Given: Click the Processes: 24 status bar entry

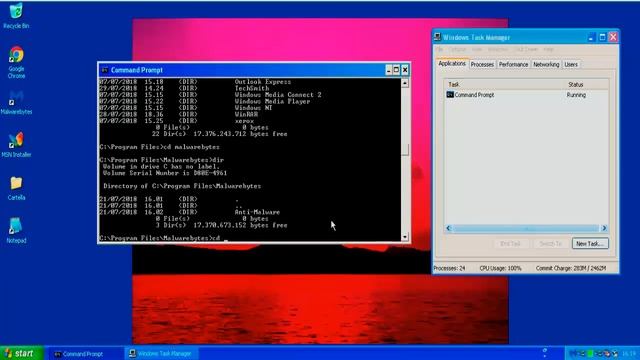Looking at the screenshot, I should (x=449, y=268).
